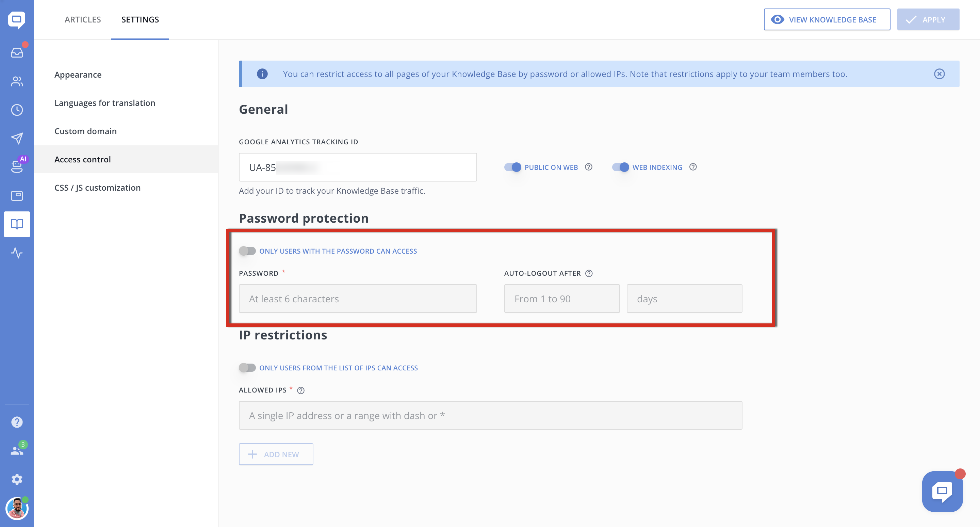
Task: Open the paper plane campaigns icon
Action: click(17, 139)
